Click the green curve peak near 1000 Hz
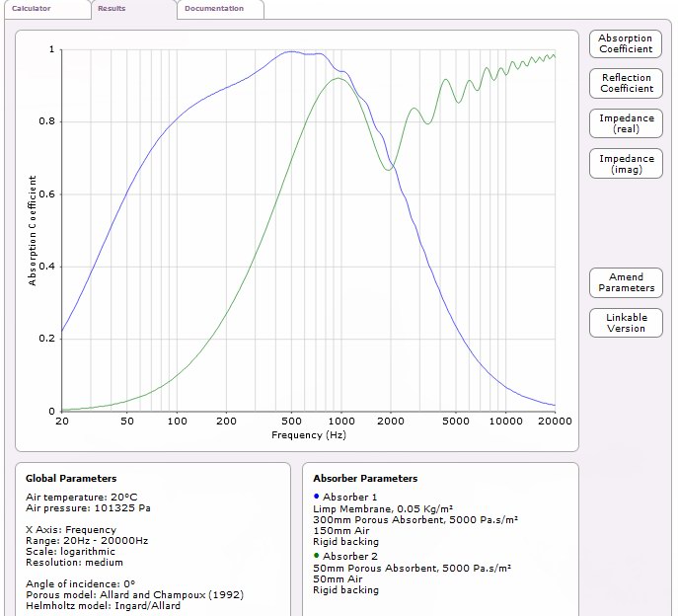 (338, 78)
